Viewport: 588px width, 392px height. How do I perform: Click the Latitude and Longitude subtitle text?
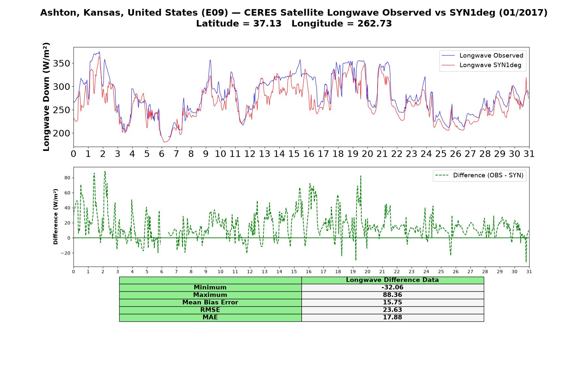click(294, 24)
